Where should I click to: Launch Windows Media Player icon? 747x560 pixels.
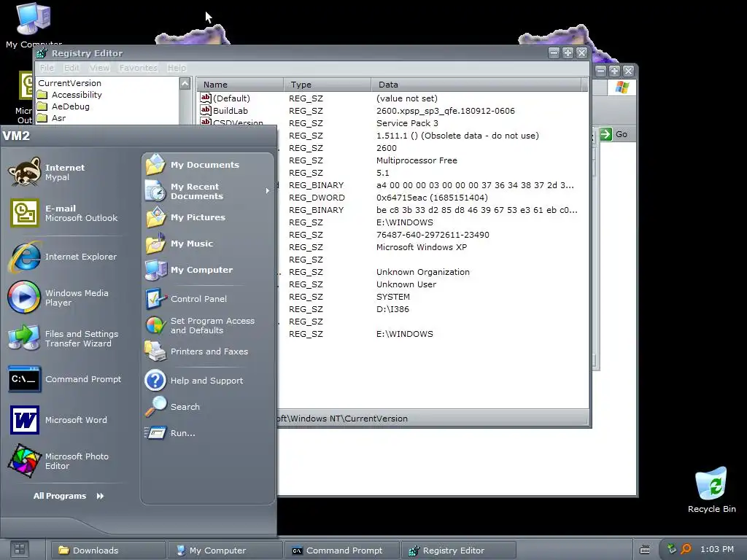tap(24, 297)
